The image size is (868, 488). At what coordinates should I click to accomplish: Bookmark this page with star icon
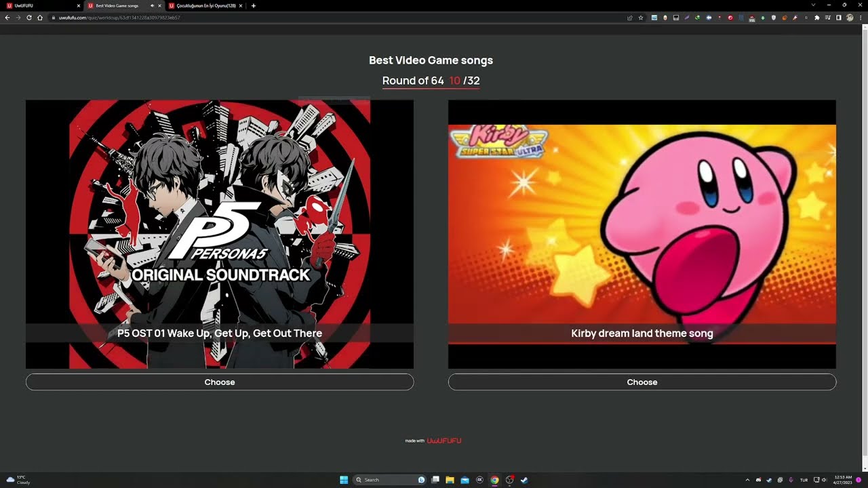(641, 18)
